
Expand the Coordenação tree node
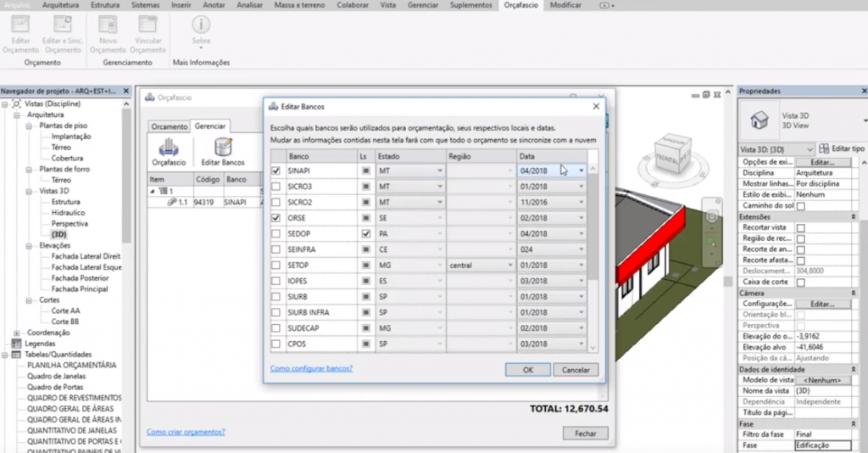coord(17,333)
